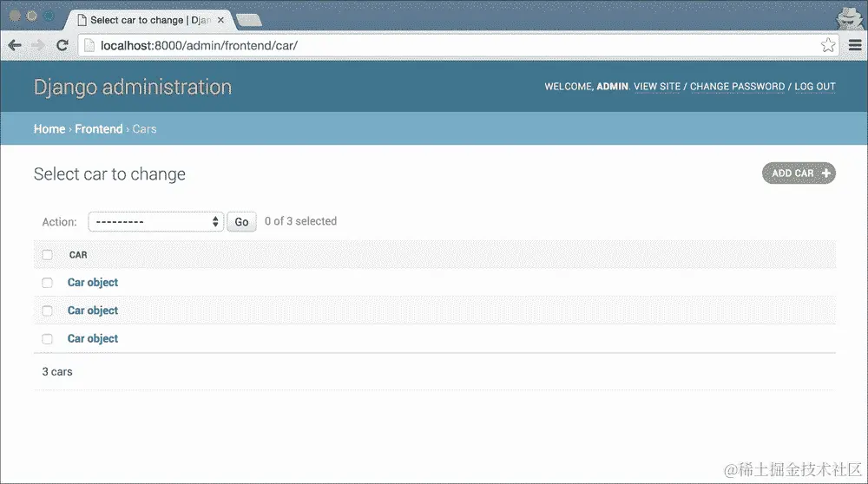Open the Action dropdown

click(155, 222)
